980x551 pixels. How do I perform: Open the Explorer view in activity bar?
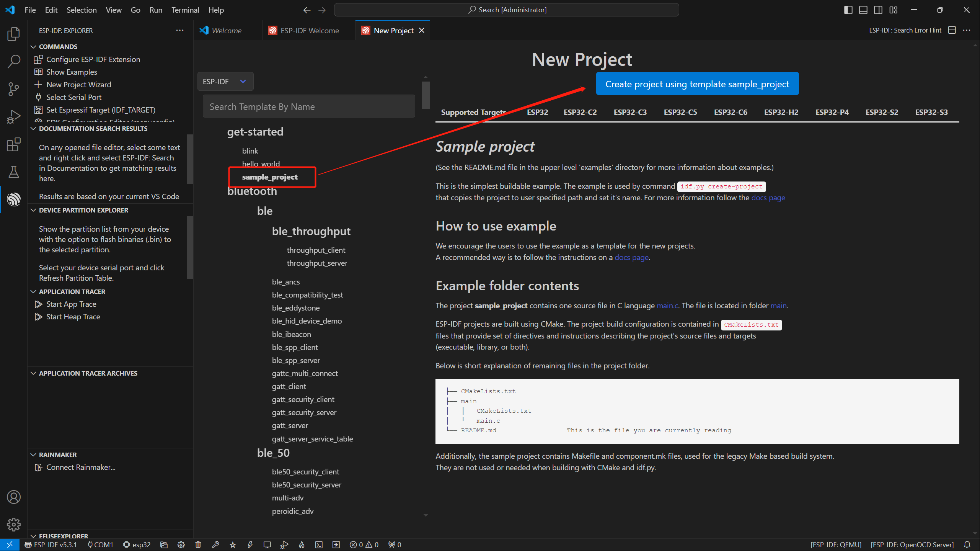(x=14, y=34)
